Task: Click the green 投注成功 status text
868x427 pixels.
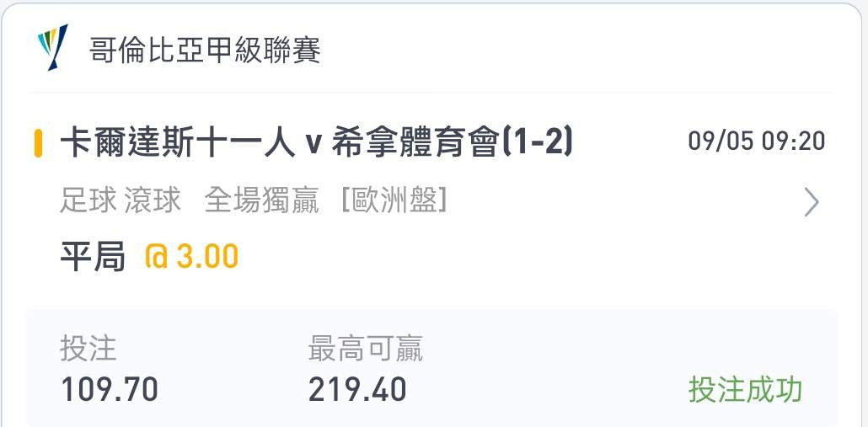Action: [746, 390]
